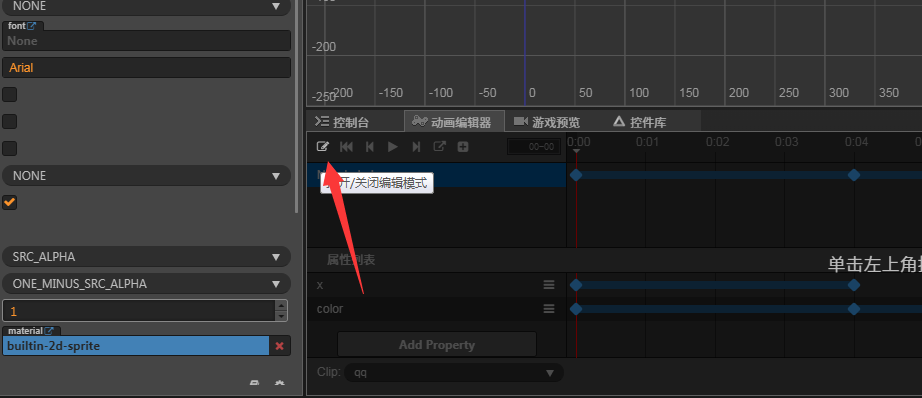
Task: Toggle animation edit mode pencil icon
Action: (322, 146)
